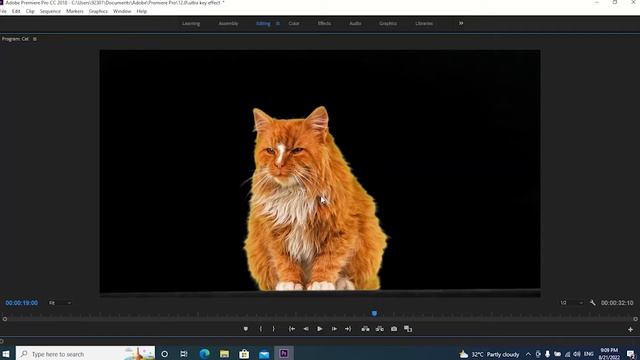Open the Clip menu

30,11
